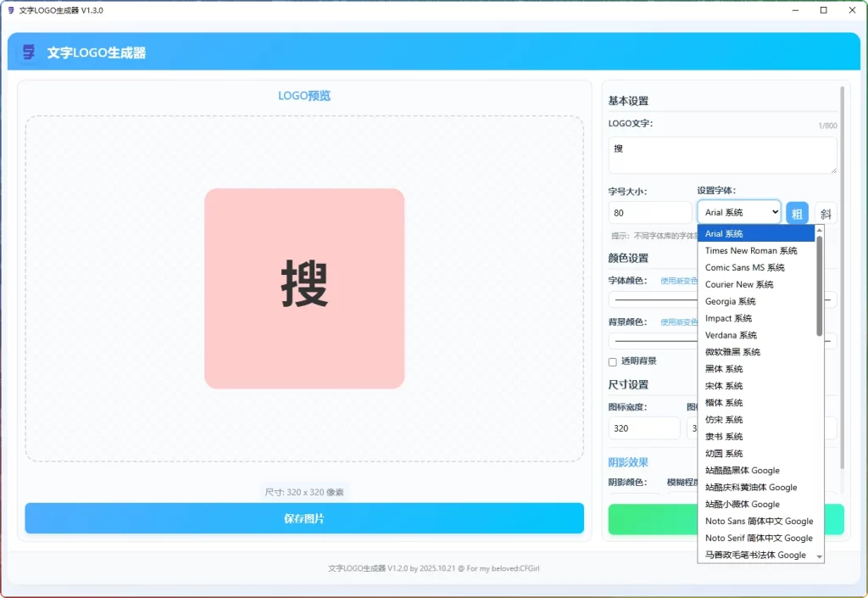Click the 保存图片 button
The width and height of the screenshot is (868, 598).
[304, 518]
